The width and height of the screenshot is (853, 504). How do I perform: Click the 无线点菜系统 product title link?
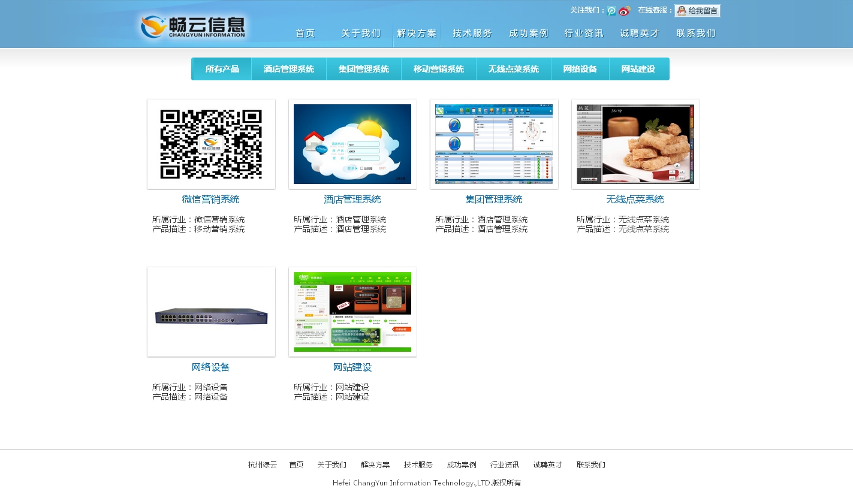[635, 200]
